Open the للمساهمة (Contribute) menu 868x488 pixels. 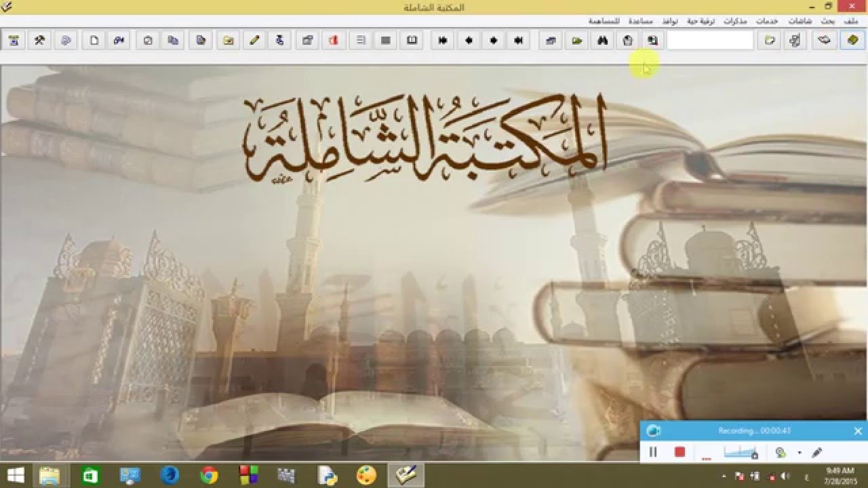(x=605, y=21)
